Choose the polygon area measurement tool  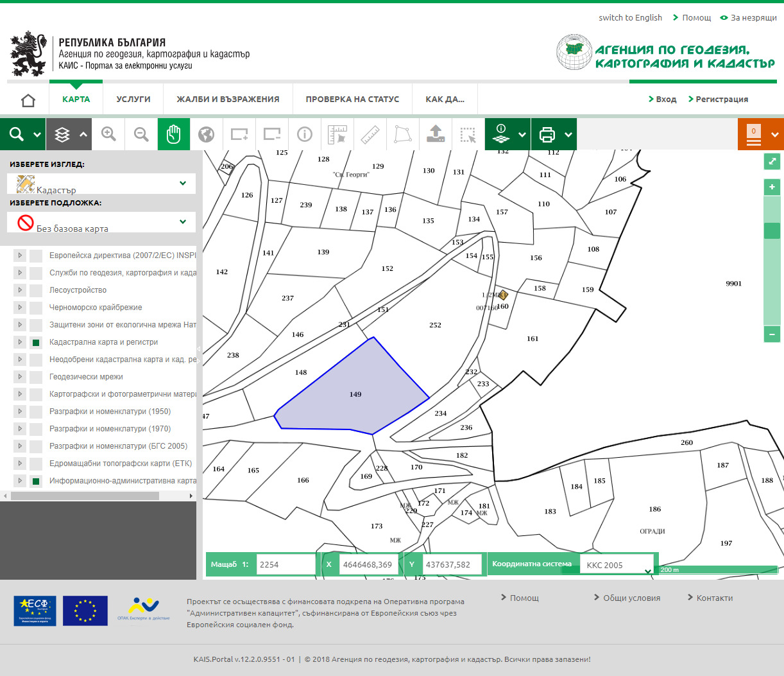click(x=402, y=134)
